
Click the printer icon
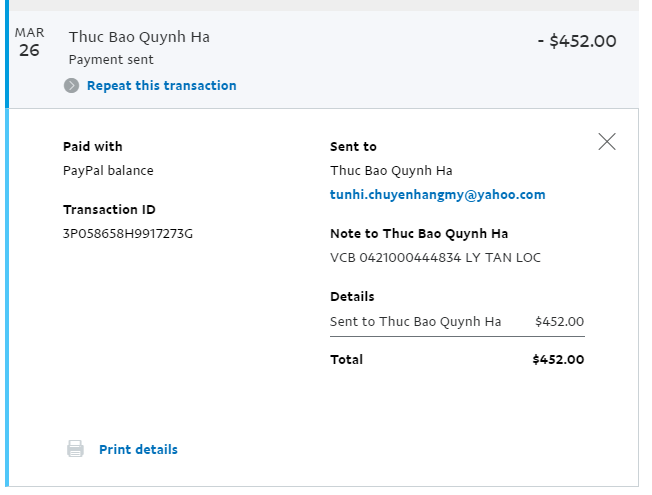tap(76, 449)
